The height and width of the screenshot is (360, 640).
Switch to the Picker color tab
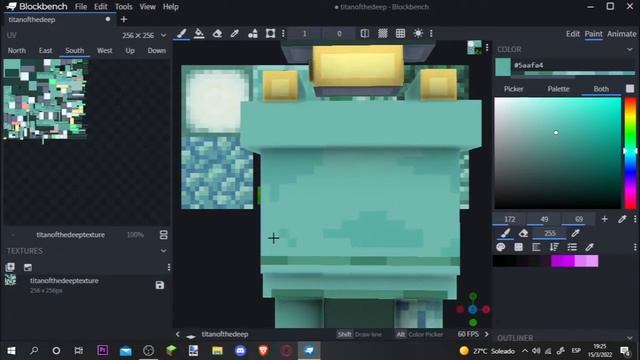513,89
